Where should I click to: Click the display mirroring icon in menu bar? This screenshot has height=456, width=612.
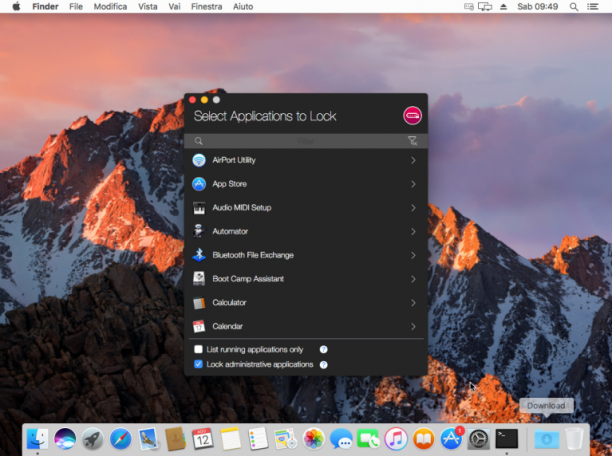point(485,7)
